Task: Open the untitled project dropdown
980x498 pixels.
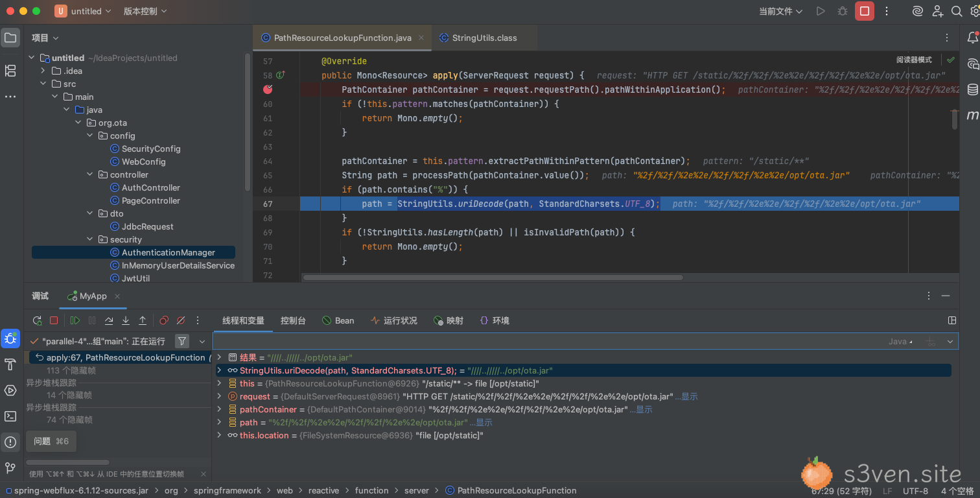Action: pos(84,11)
